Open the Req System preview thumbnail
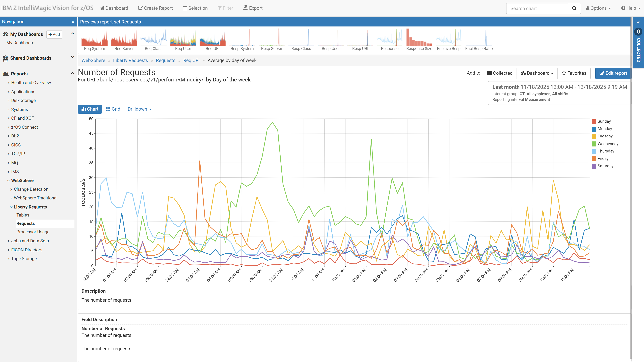Viewport: 644px width, 362px height. point(94,40)
